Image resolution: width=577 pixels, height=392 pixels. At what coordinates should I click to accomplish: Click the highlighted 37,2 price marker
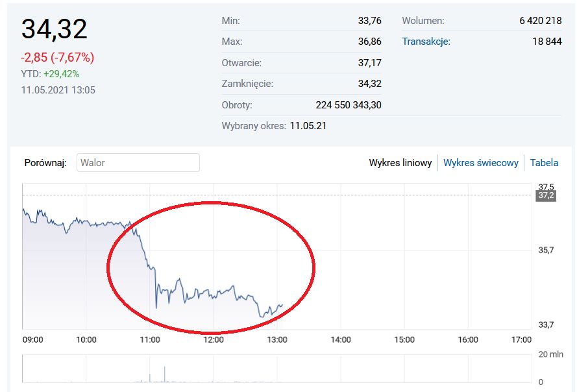click(545, 195)
